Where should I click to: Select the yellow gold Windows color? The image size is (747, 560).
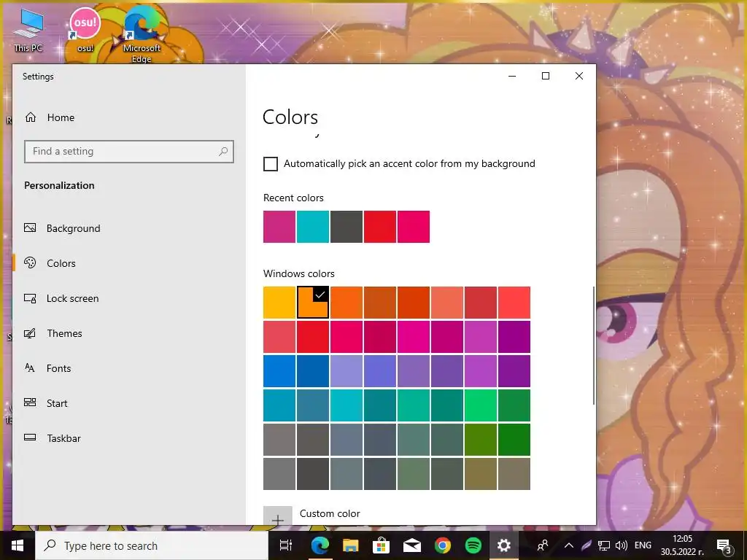(279, 303)
